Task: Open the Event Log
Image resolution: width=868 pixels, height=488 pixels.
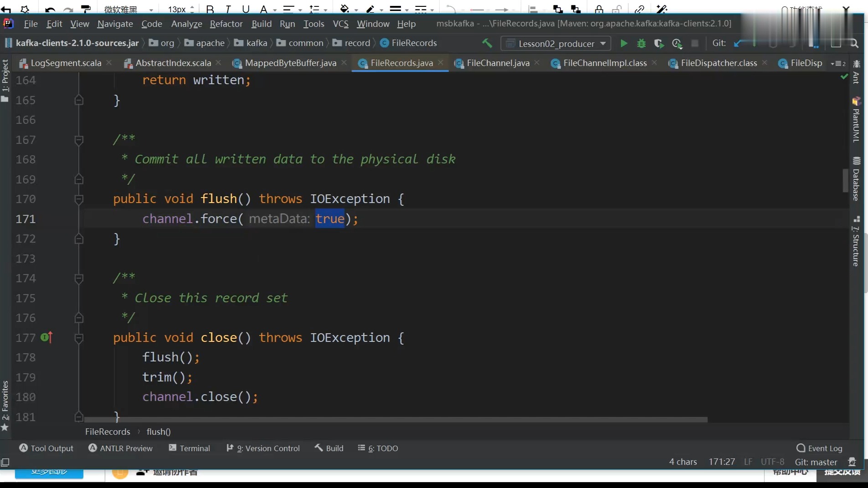Action: point(820,448)
